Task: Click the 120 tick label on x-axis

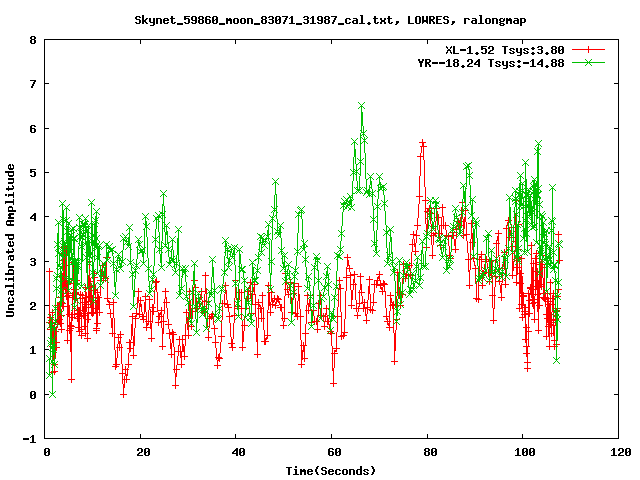Action: (x=617, y=452)
